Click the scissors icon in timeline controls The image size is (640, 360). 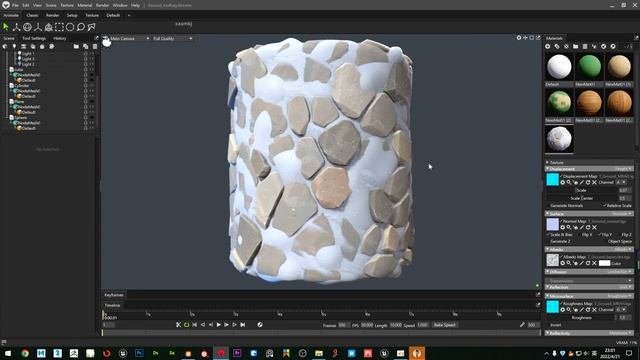point(178,325)
